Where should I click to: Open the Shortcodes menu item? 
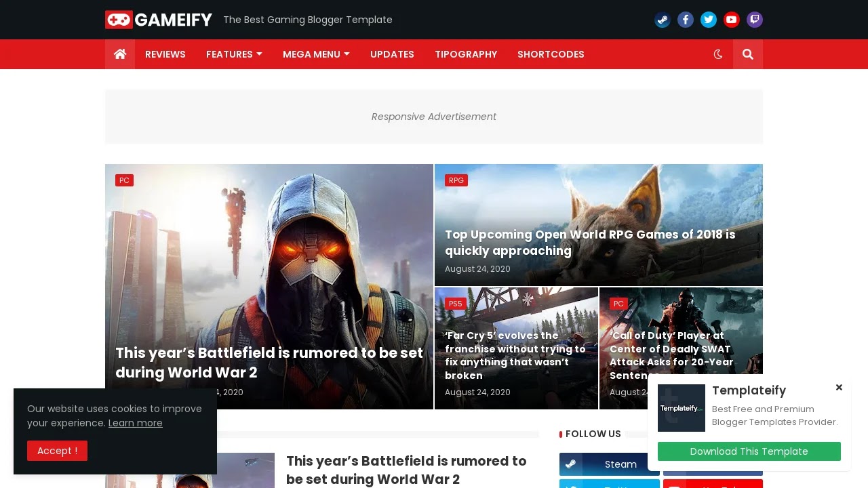pos(551,54)
